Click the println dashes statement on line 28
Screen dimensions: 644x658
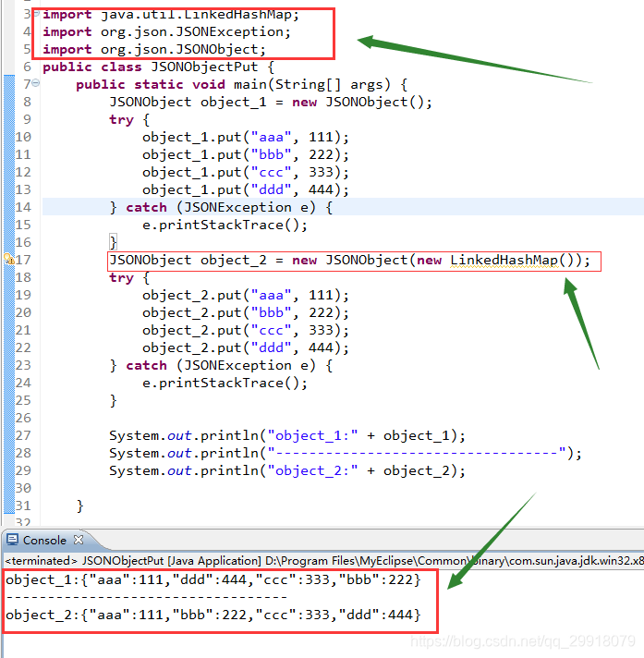tap(346, 454)
